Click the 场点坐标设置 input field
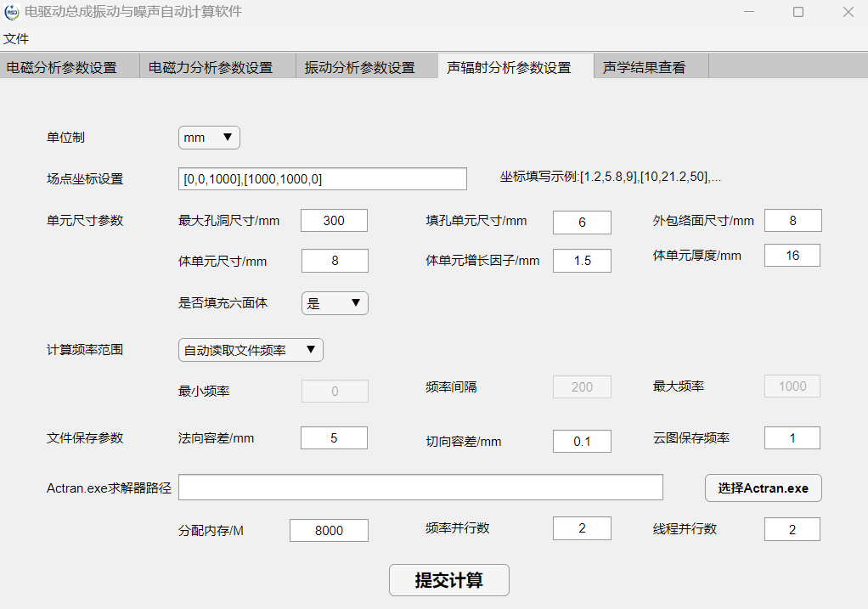Viewport: 868px width, 609px height. tap(323, 179)
